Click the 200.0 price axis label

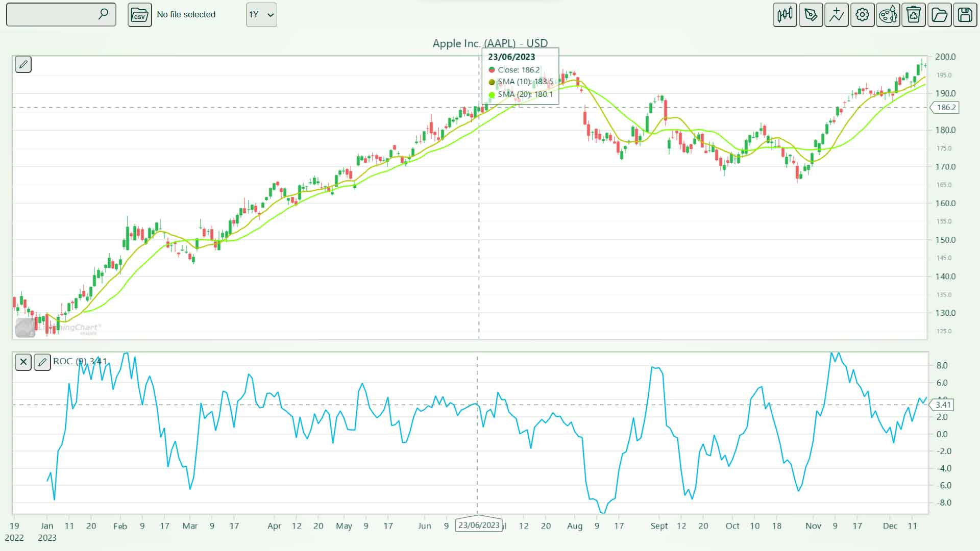coord(945,57)
